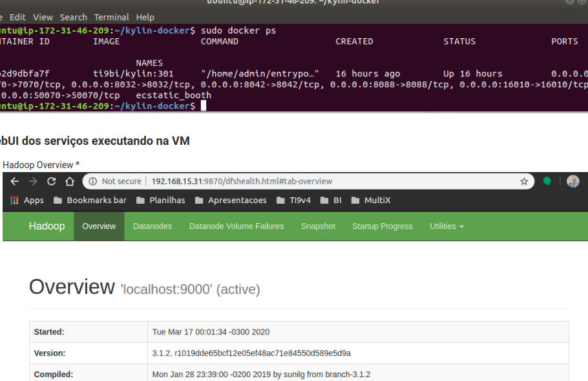This screenshot has height=381, width=588.
Task: Switch to the Datanodes tab
Action: 152,226
